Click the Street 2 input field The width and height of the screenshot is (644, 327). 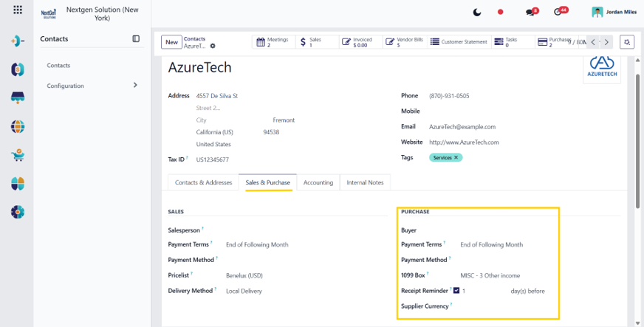pos(208,108)
